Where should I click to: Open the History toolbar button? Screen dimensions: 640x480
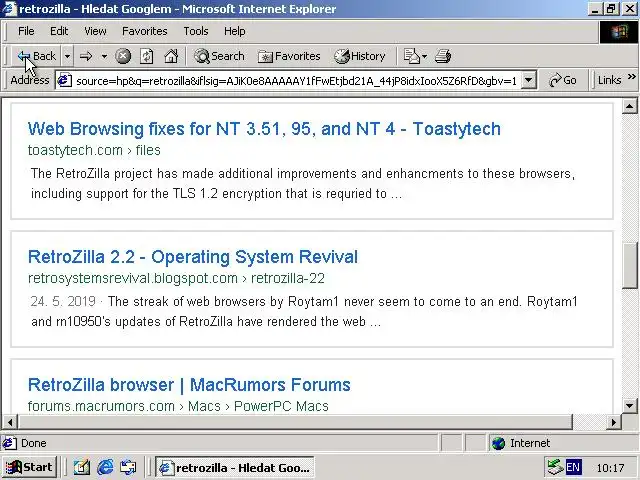(x=360, y=56)
